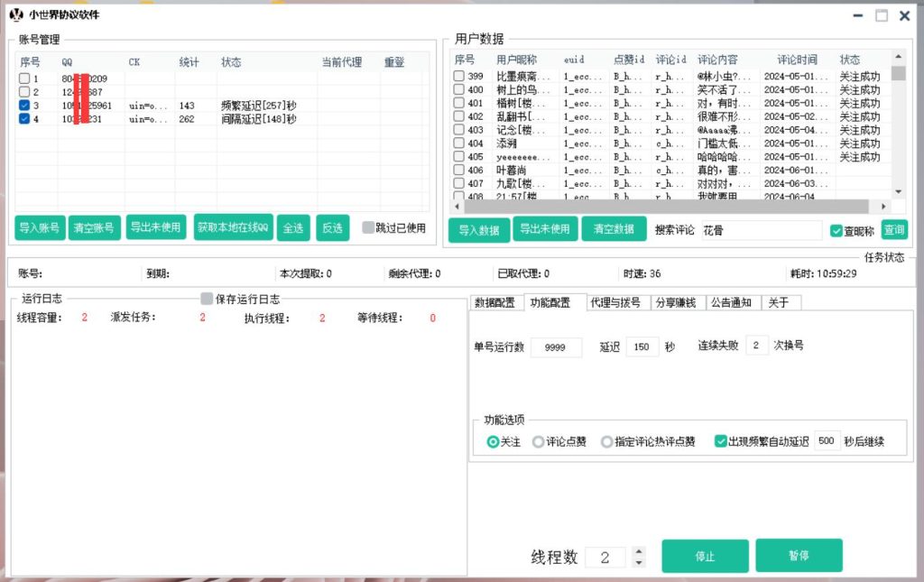Click 导出未使用 in the account panel
924x582 pixels.
pos(155,227)
